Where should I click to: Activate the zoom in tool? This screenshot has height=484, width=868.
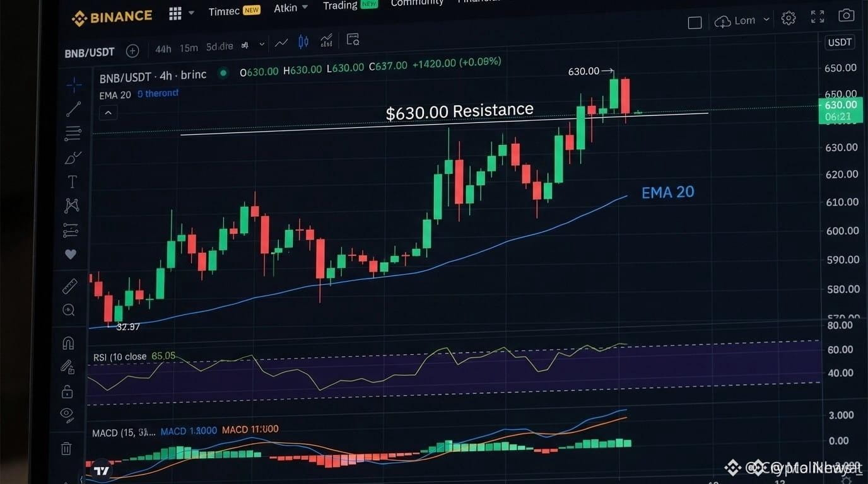point(69,310)
